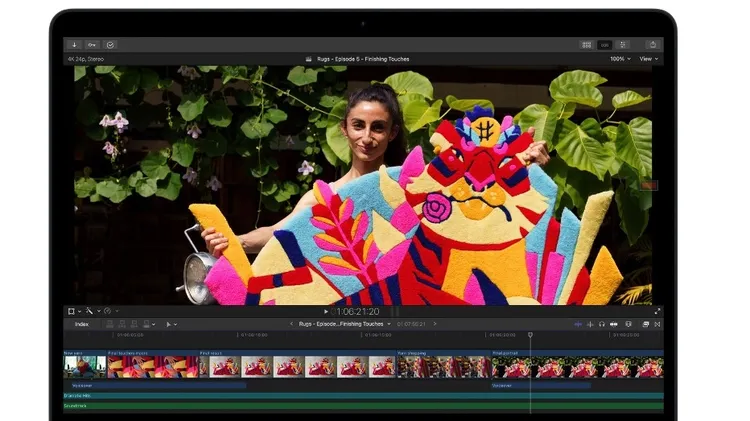
Task: Toggle the Inspector panel sliders icon
Action: [x=623, y=45]
